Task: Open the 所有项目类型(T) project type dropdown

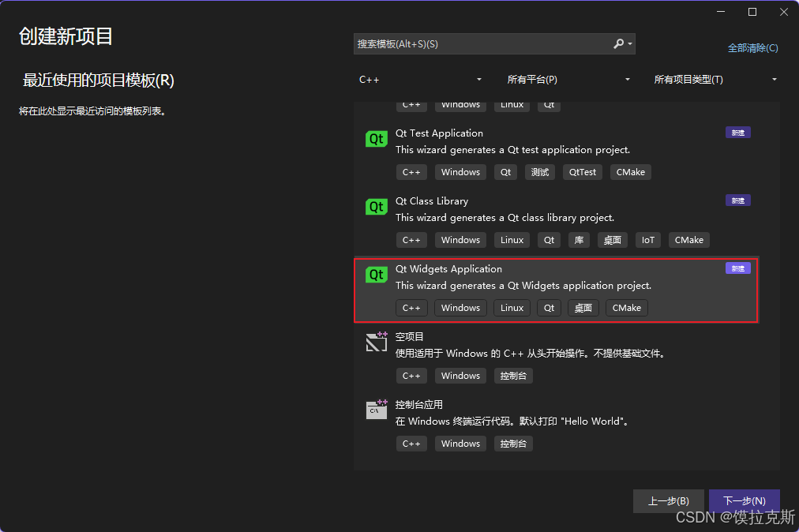Action: 715,80
